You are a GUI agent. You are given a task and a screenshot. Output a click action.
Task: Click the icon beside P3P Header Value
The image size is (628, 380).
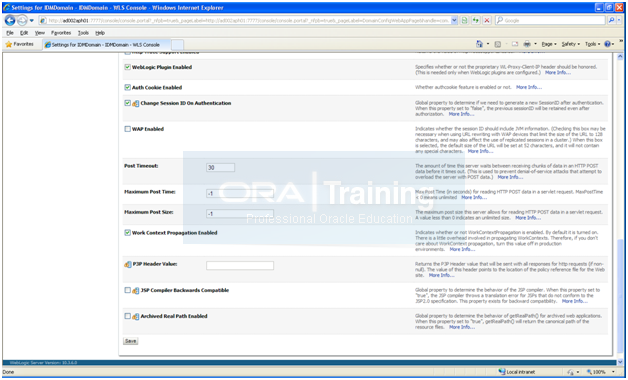tap(128, 264)
